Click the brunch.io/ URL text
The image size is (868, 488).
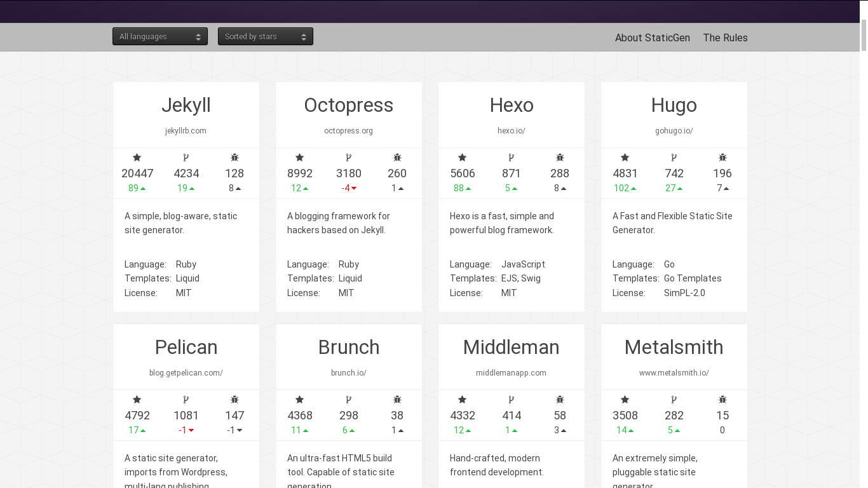[x=349, y=373]
